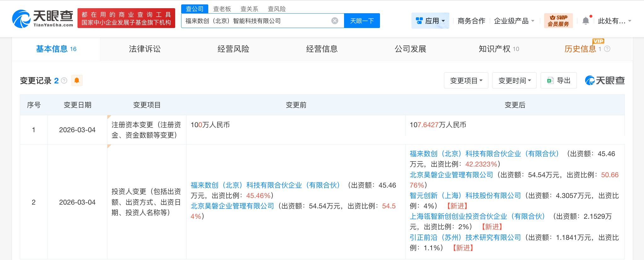
Task: Switch to the 经营风险 tab
Action: pyautogui.click(x=233, y=49)
